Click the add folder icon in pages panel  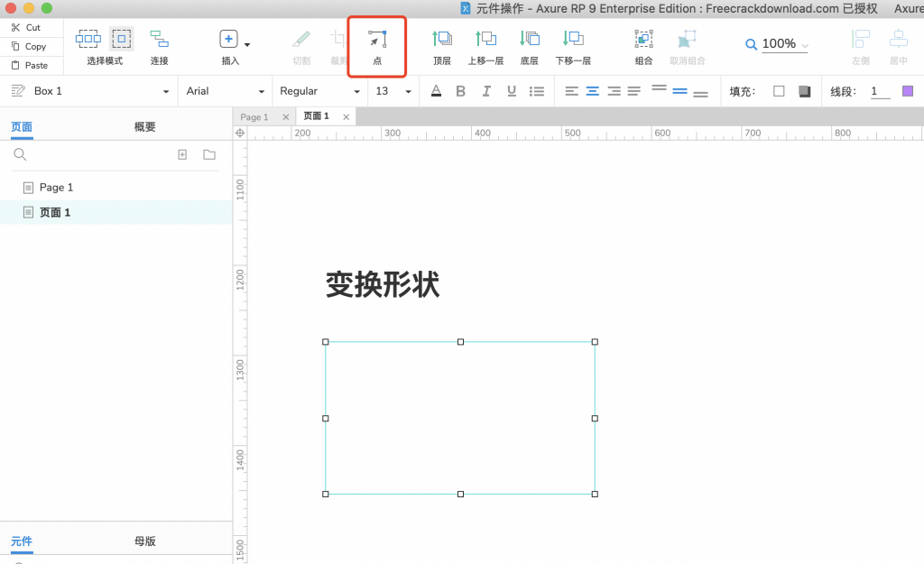(x=209, y=155)
